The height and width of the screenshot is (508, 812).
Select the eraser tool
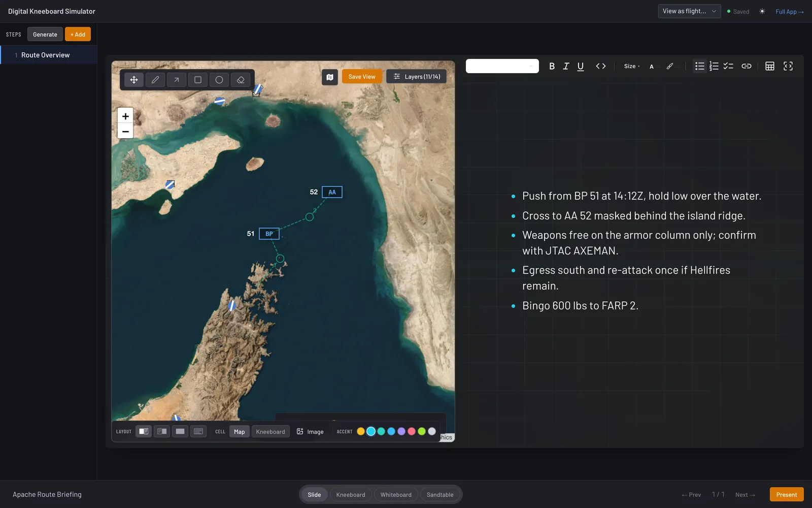(x=241, y=80)
